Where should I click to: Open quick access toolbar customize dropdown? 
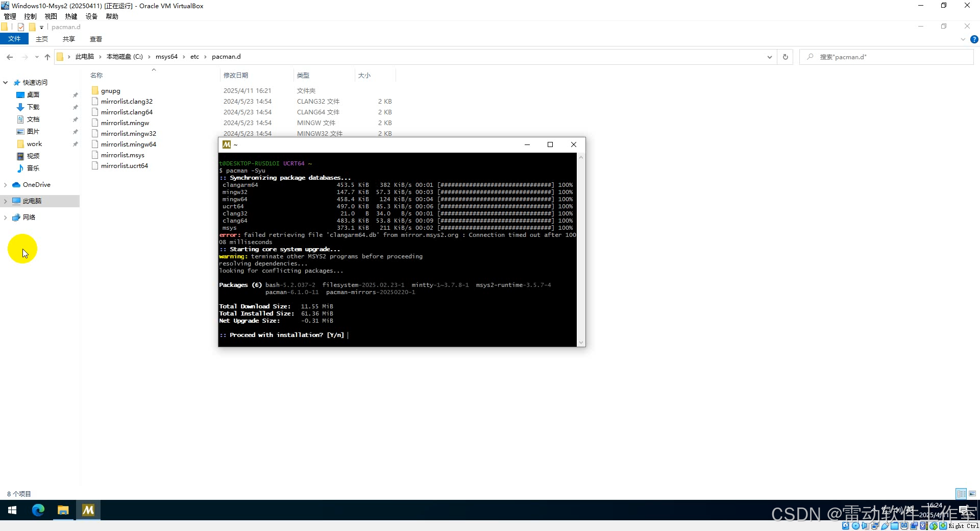coord(42,28)
